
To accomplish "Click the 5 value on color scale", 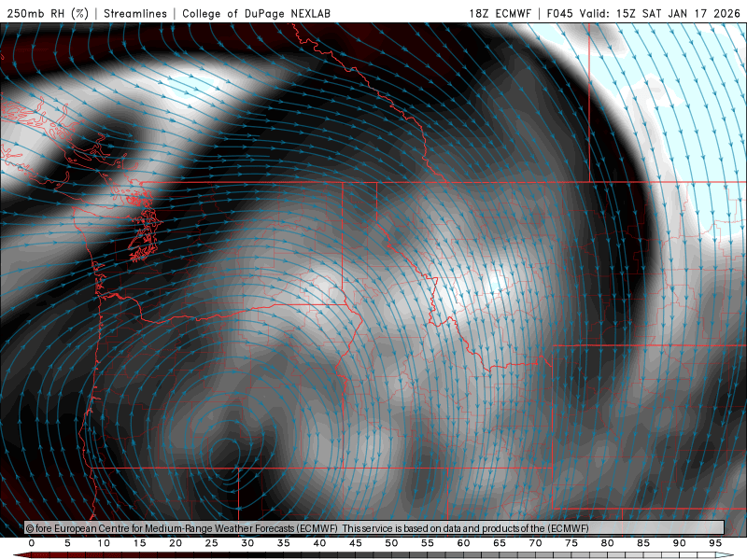I will (67, 543).
